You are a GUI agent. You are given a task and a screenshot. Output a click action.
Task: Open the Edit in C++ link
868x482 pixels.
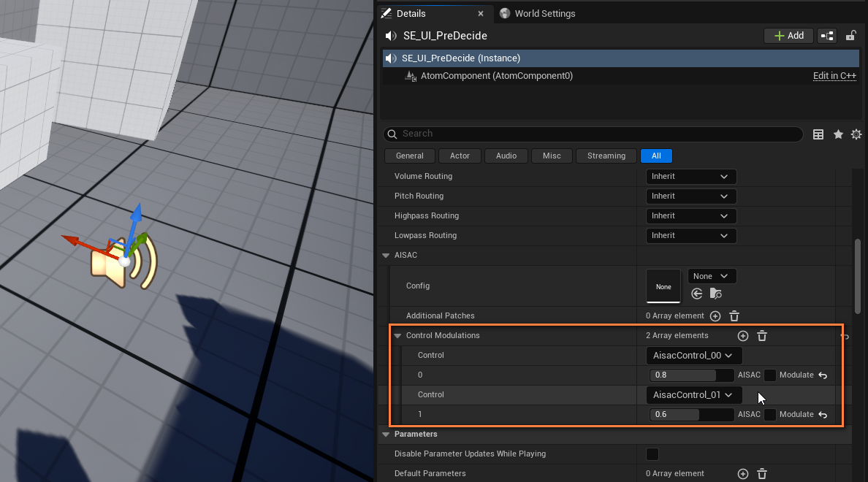[x=834, y=76]
